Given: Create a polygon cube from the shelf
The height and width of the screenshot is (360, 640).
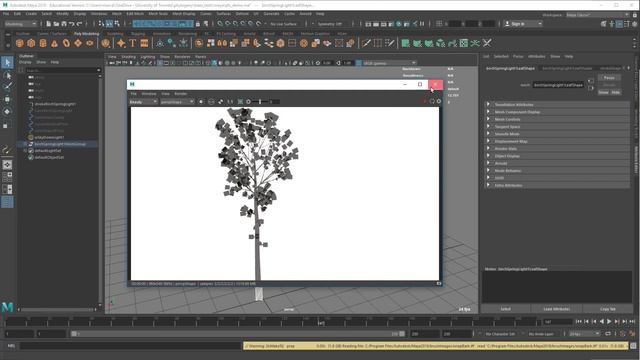Looking at the screenshot, I should click(x=31, y=43).
